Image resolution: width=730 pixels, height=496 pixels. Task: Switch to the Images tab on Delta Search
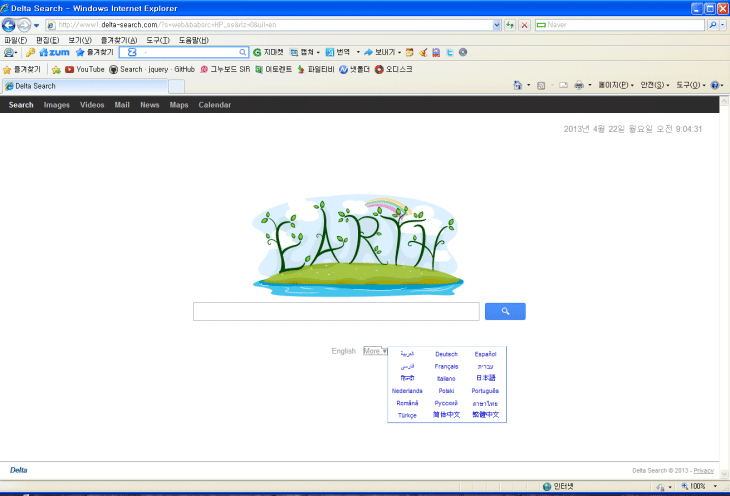pyautogui.click(x=56, y=105)
